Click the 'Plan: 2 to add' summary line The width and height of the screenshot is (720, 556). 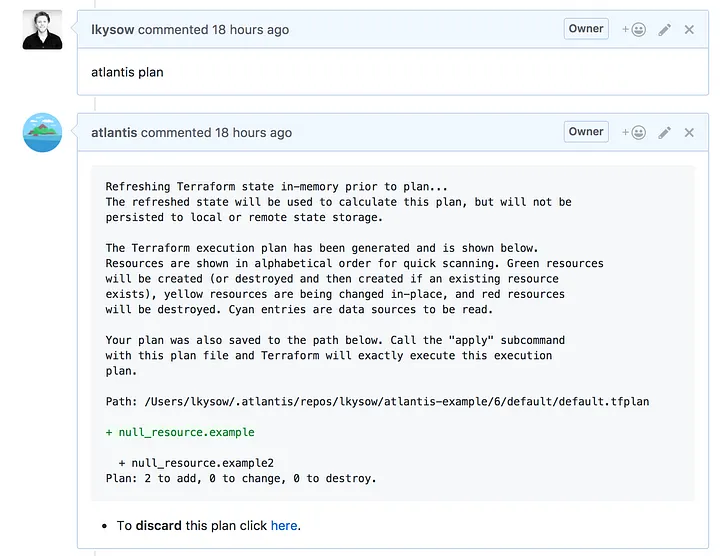point(241,478)
